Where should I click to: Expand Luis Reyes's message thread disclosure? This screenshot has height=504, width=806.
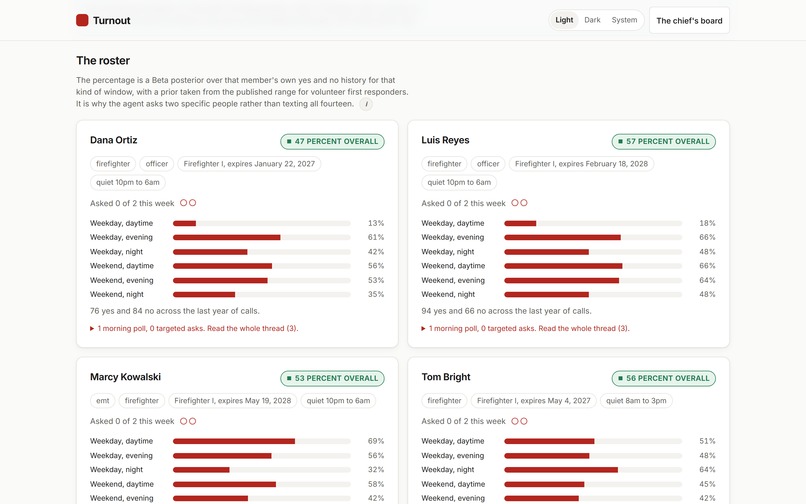click(x=525, y=328)
